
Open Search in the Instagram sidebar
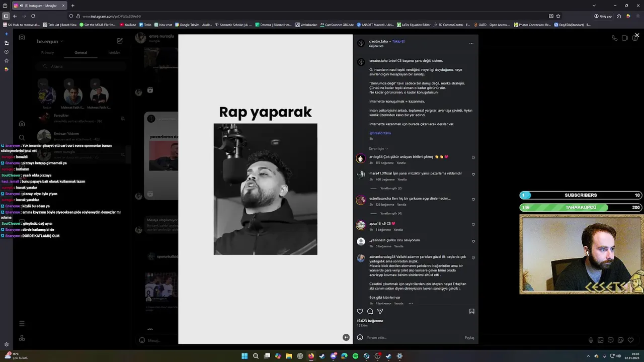tap(22, 137)
